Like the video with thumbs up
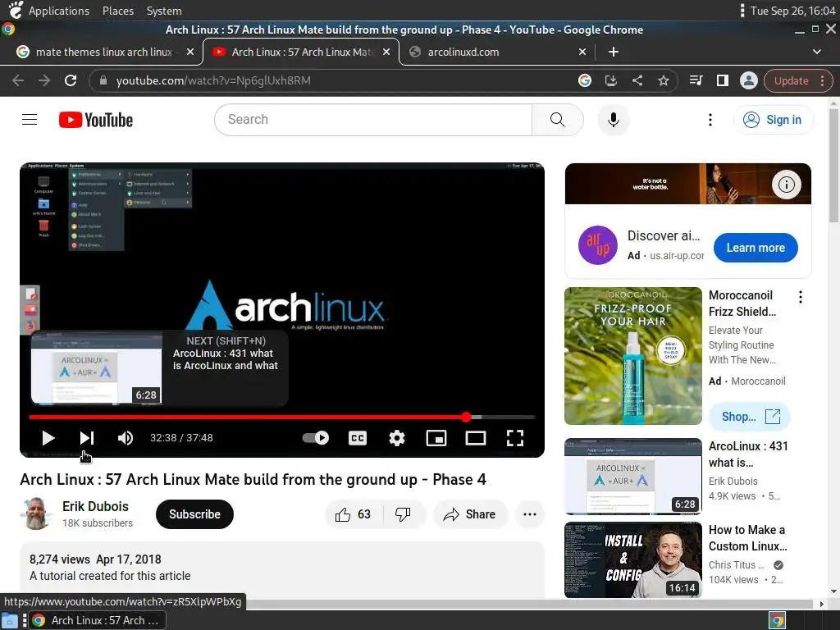 click(354, 514)
